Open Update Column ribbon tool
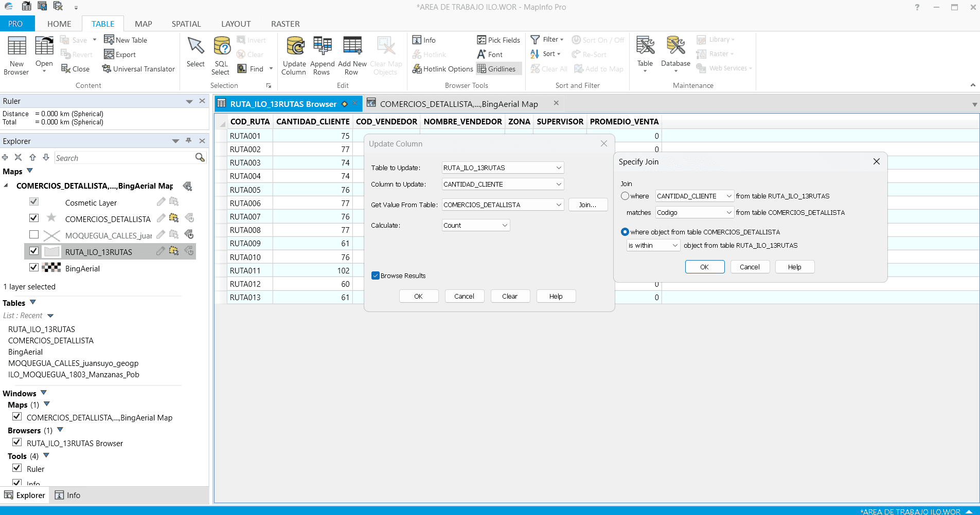 pos(294,56)
